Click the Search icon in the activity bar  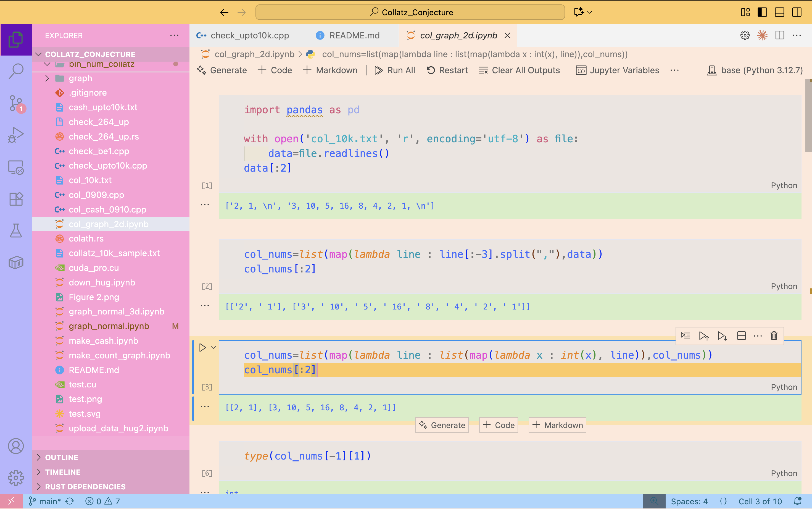(16, 71)
